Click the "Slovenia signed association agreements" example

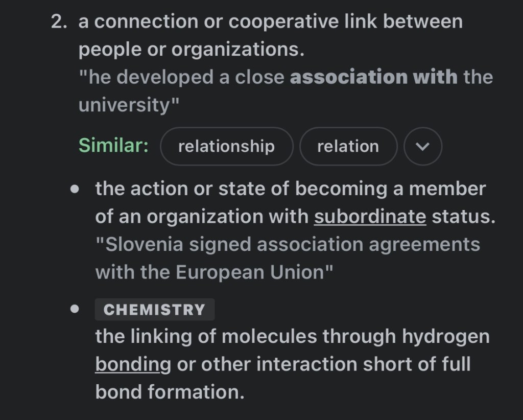point(287,244)
